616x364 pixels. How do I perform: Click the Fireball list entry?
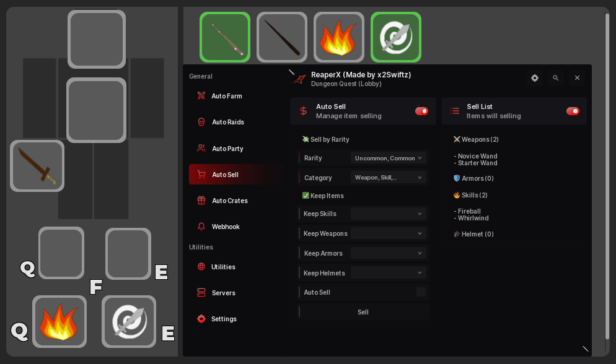coord(467,211)
